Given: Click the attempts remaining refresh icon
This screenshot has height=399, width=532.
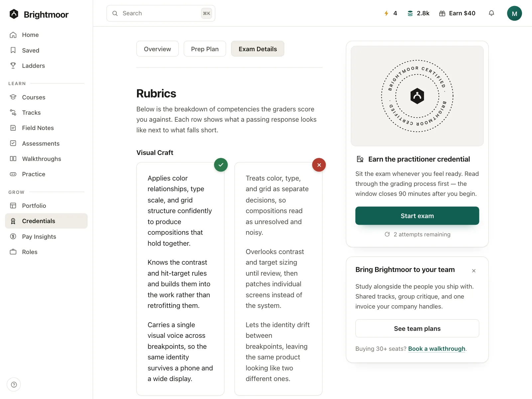Looking at the screenshot, I should pyautogui.click(x=387, y=234).
